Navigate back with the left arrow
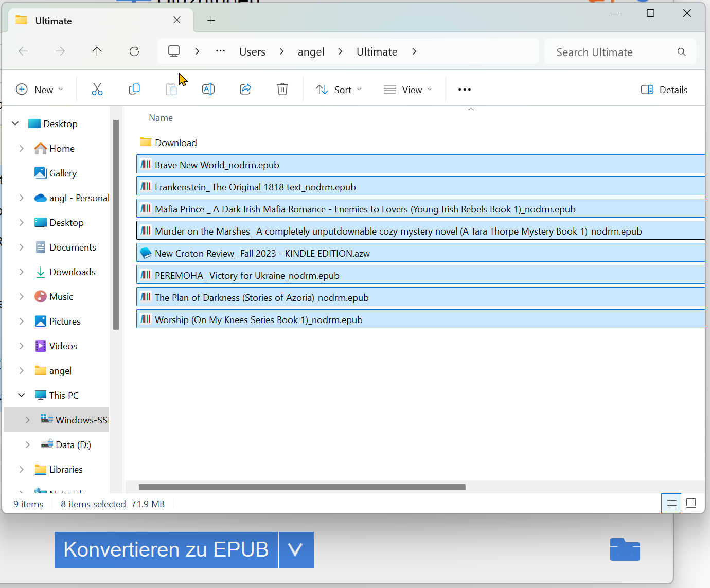The width and height of the screenshot is (710, 588). point(23,51)
